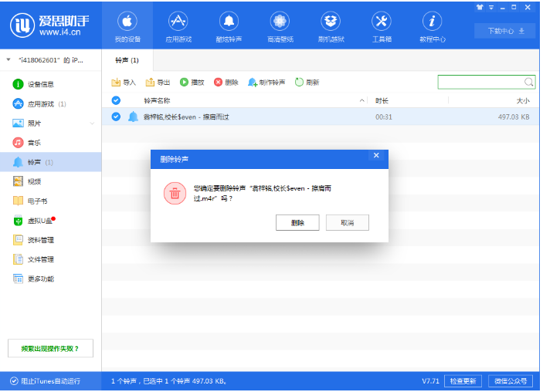
Task: Open the 刷机越狱 dropbox-style icon
Action: 331,21
